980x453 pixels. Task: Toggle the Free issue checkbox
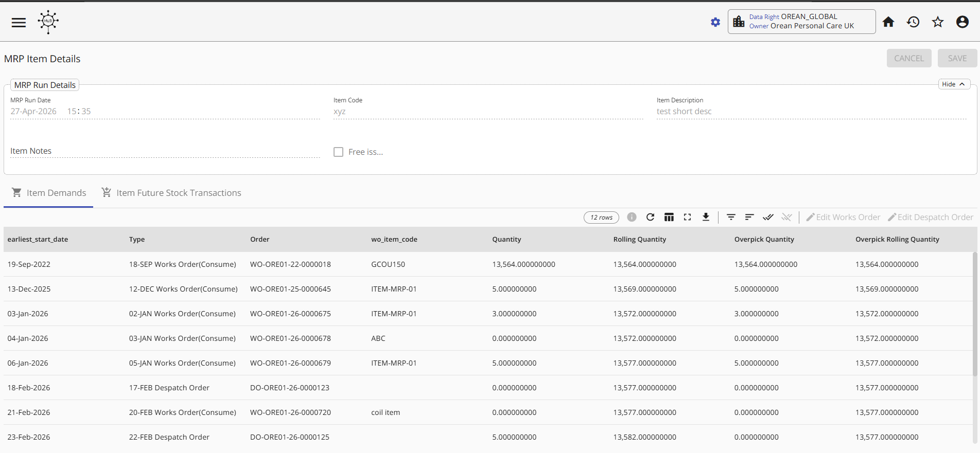click(x=338, y=152)
